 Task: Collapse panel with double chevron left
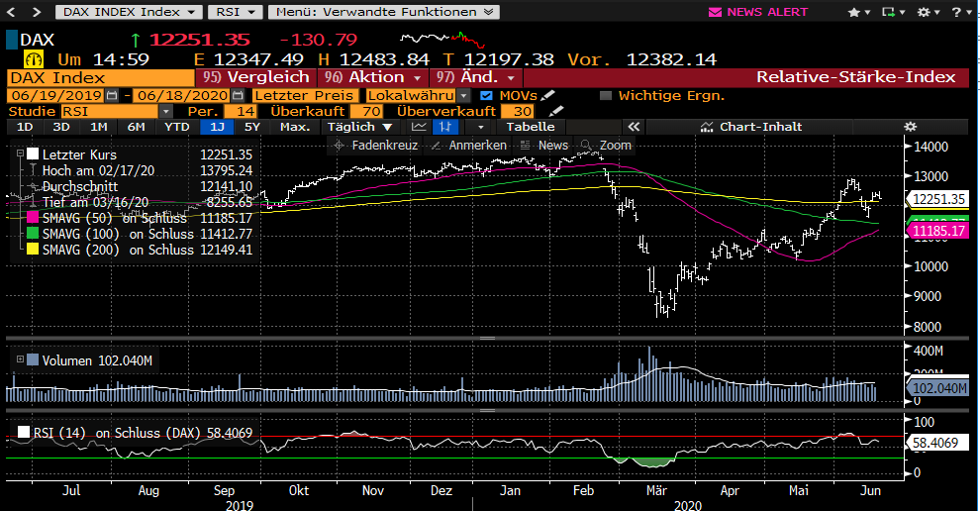pos(634,127)
